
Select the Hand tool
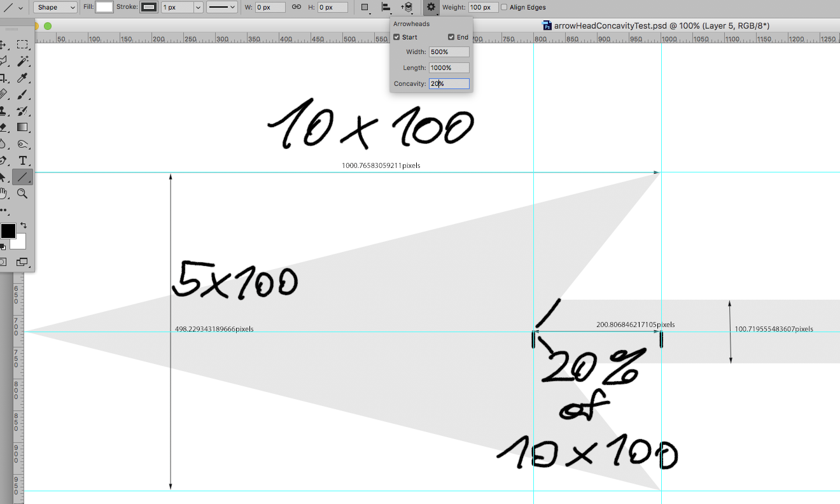pos(3,193)
